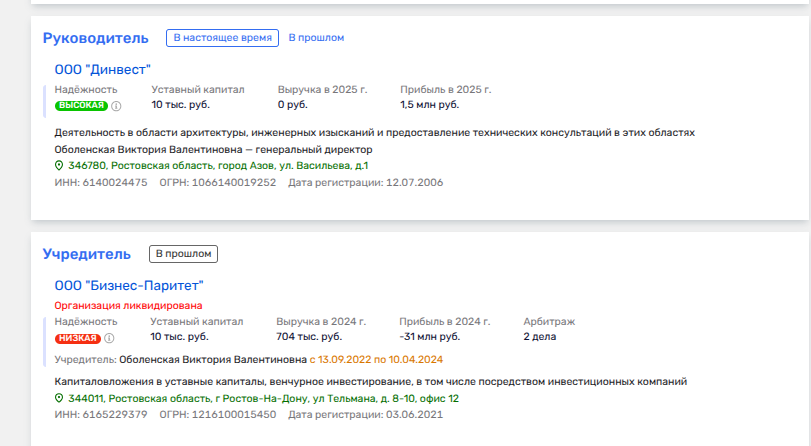Click the '2 дела' arbitration value
The image size is (811, 446).
[x=540, y=337]
